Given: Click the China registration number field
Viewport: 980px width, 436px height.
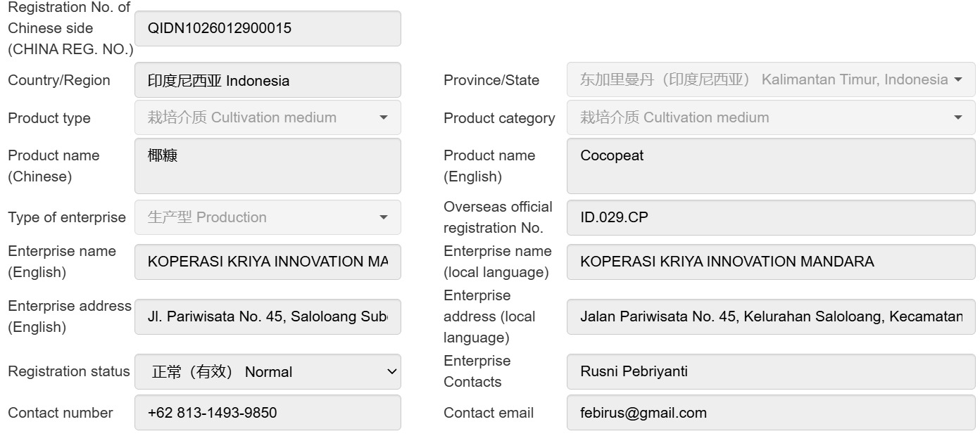Looking at the screenshot, I should [268, 28].
